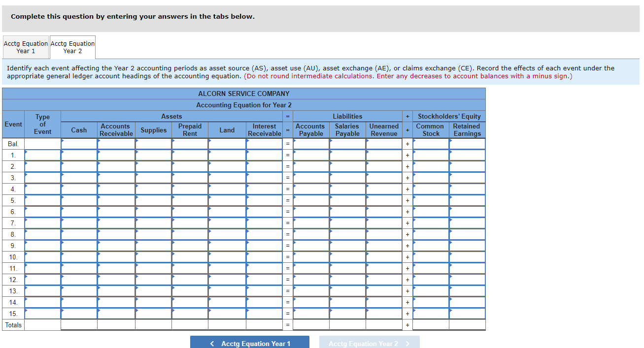The image size is (644, 348).
Task: Choose event type for event 9
Action: (x=43, y=246)
